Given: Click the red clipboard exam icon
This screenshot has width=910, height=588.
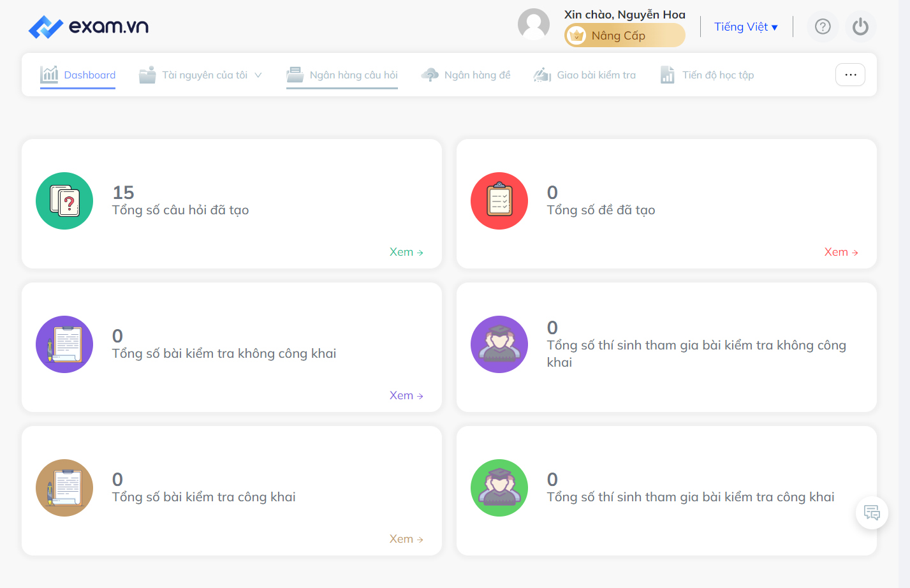Looking at the screenshot, I should (x=499, y=201).
